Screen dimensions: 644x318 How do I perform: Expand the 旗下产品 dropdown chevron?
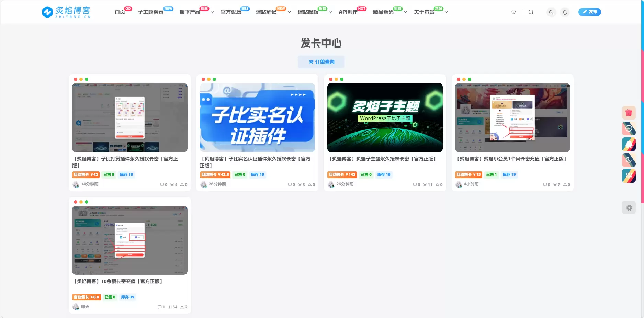click(212, 12)
